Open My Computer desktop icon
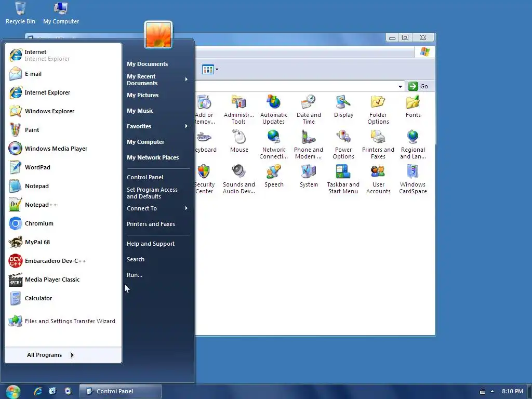The image size is (532, 399). coord(61,13)
